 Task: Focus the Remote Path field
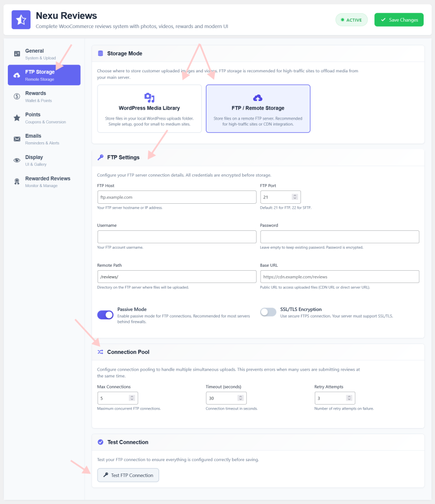[177, 277]
